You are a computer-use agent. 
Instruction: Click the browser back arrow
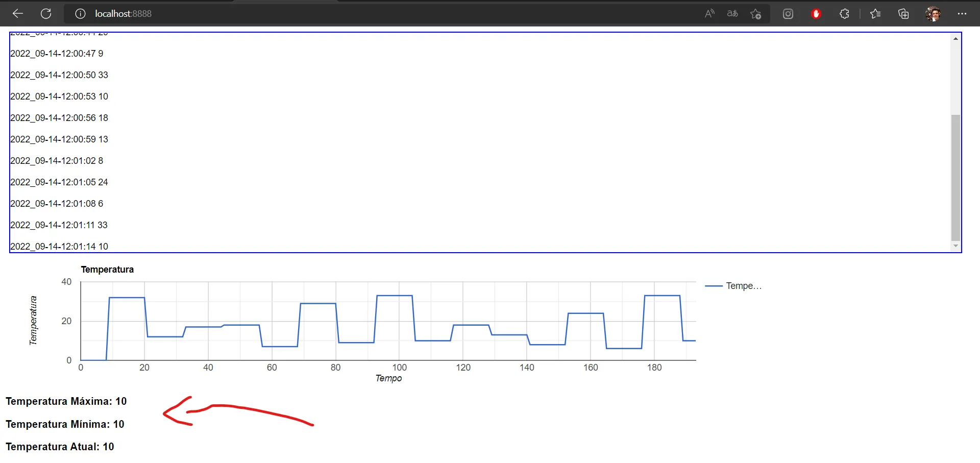click(18, 14)
